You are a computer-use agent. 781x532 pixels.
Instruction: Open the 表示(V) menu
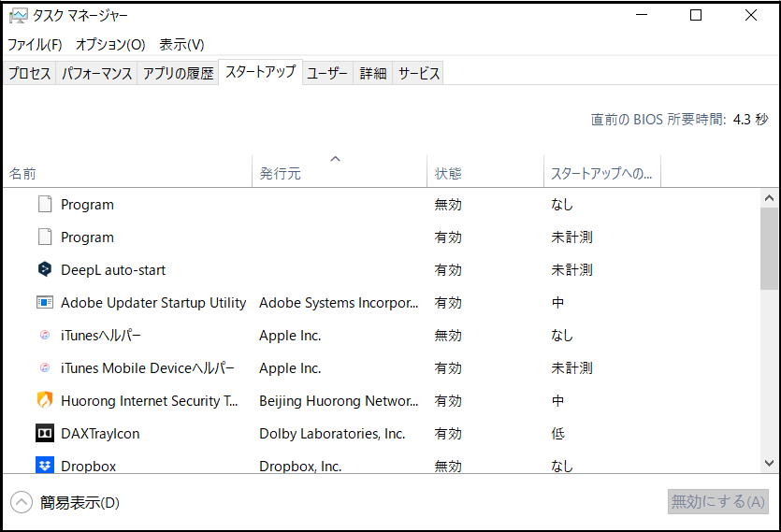point(181,45)
